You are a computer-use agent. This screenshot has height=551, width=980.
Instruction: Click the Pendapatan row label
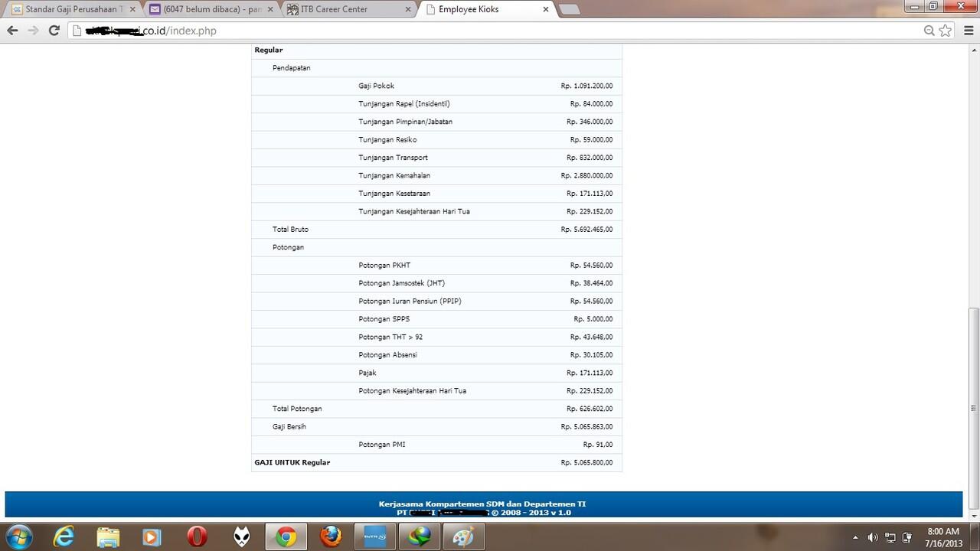click(x=292, y=68)
